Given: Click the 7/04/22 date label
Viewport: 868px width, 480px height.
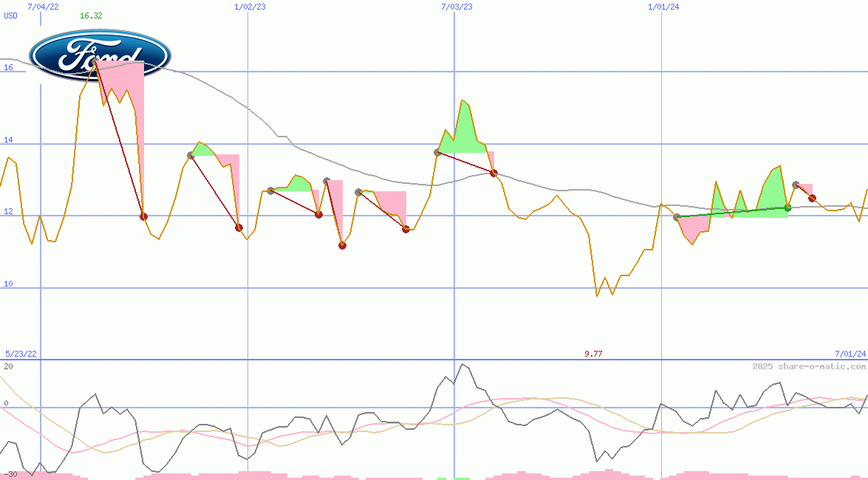Looking at the screenshot, I should tap(43, 7).
